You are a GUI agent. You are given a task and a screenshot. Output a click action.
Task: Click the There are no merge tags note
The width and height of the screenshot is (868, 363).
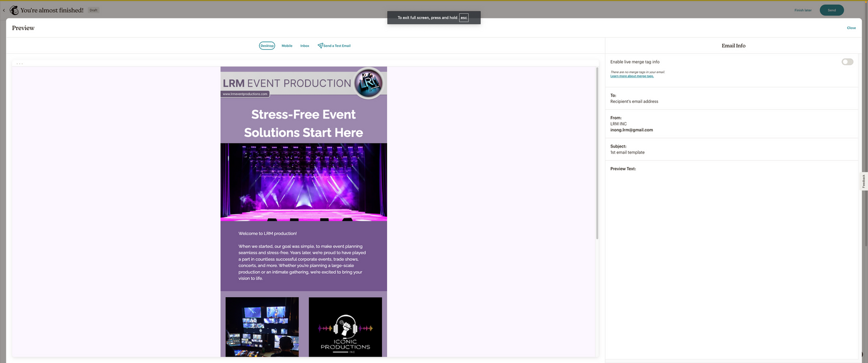[638, 72]
